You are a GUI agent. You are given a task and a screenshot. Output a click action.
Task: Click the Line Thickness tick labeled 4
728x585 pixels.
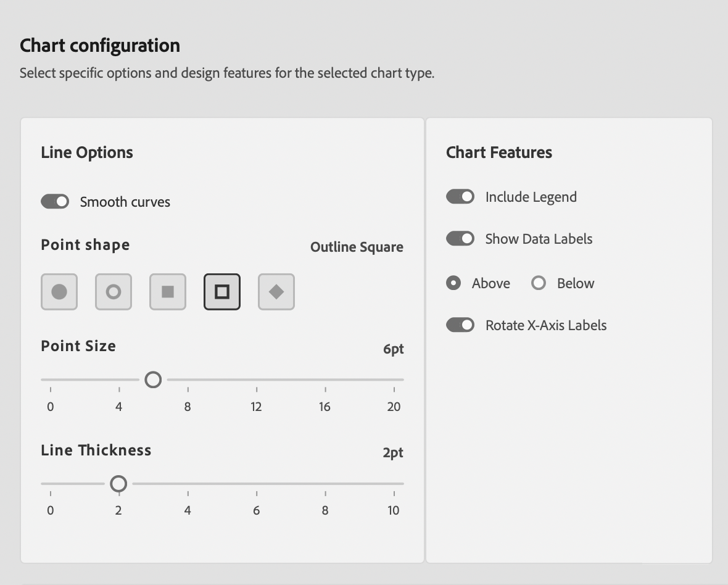coord(188,511)
